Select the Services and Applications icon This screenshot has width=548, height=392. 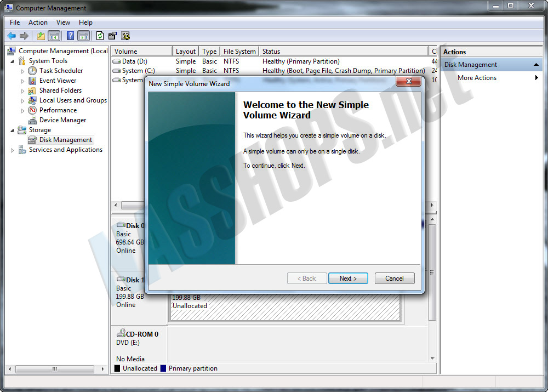pos(22,150)
